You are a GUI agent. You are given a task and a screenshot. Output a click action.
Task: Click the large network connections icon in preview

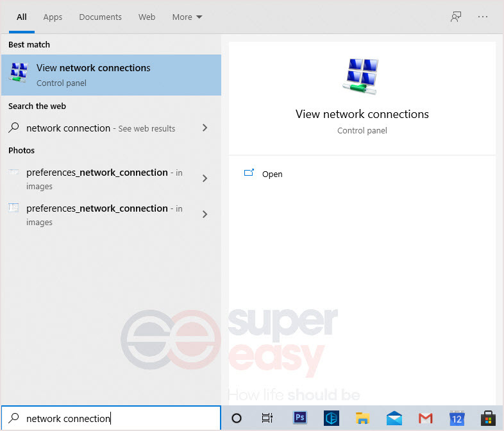click(361, 77)
